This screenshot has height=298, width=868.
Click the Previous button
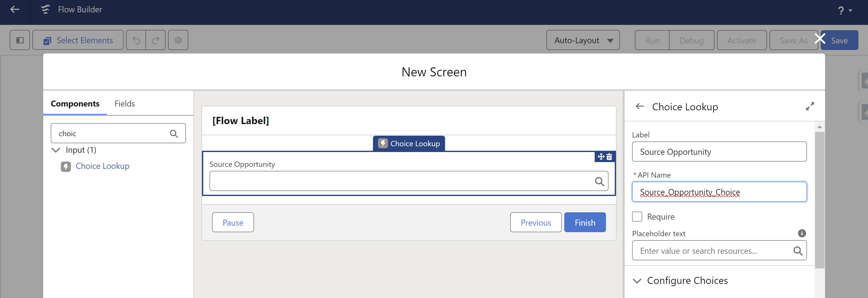tap(536, 222)
